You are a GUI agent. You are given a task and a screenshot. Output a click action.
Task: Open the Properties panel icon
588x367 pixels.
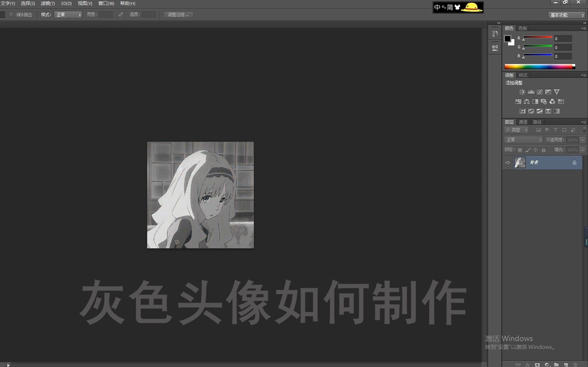click(x=495, y=48)
